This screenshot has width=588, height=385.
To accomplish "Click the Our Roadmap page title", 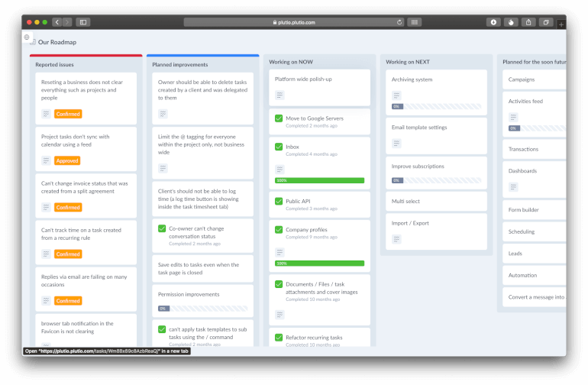I will (57, 42).
